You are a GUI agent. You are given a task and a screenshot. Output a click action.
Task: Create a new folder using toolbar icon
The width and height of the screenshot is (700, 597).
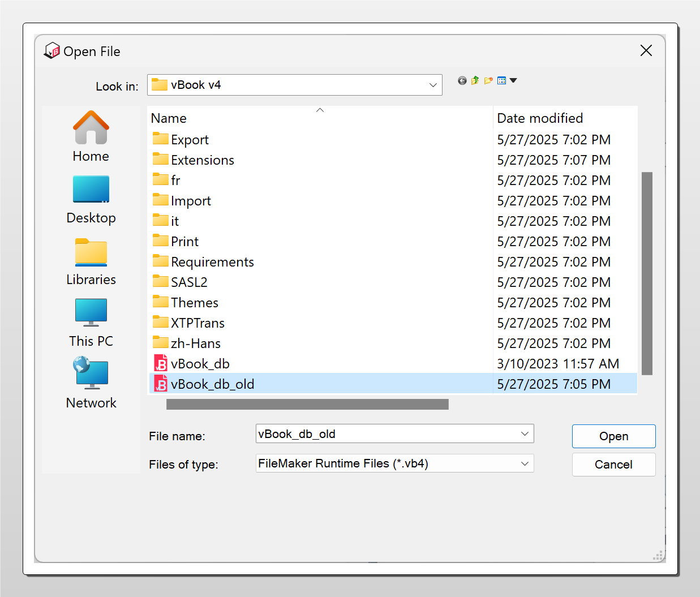[488, 80]
